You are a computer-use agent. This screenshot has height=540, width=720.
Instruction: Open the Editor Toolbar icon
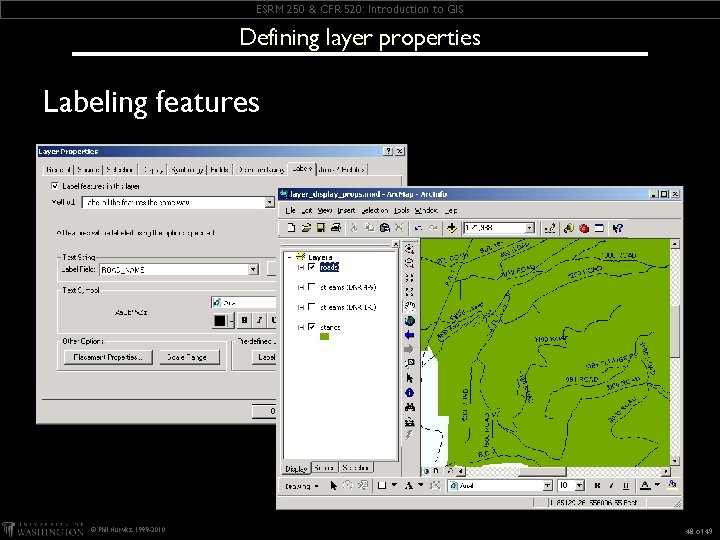550,228
